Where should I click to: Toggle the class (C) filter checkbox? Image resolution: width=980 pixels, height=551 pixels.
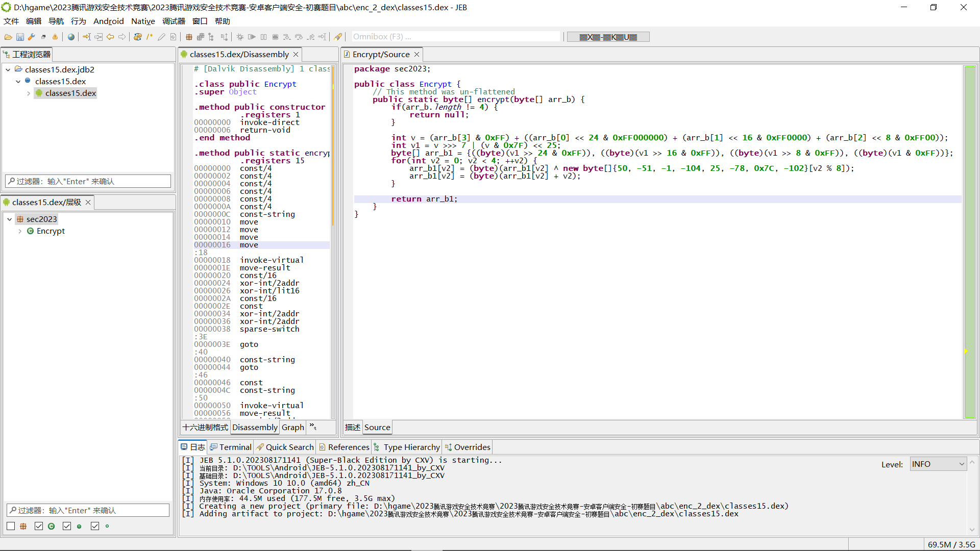[x=39, y=526]
